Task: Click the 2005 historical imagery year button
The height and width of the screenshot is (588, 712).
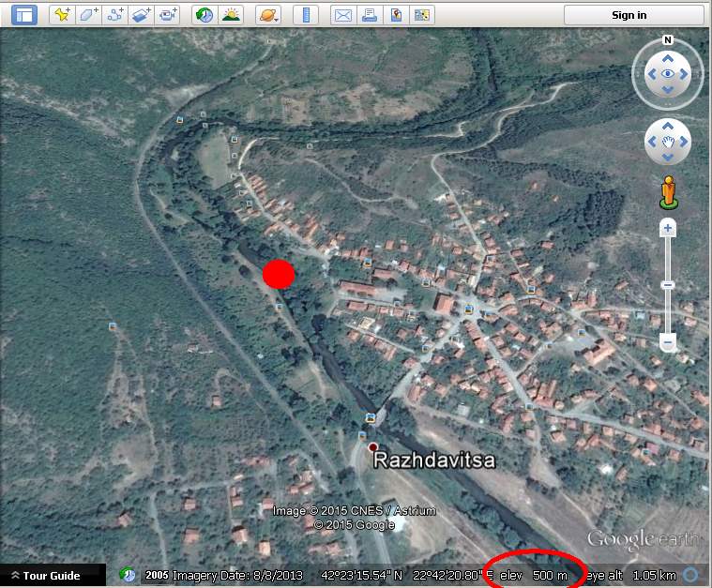Action: 156,575
